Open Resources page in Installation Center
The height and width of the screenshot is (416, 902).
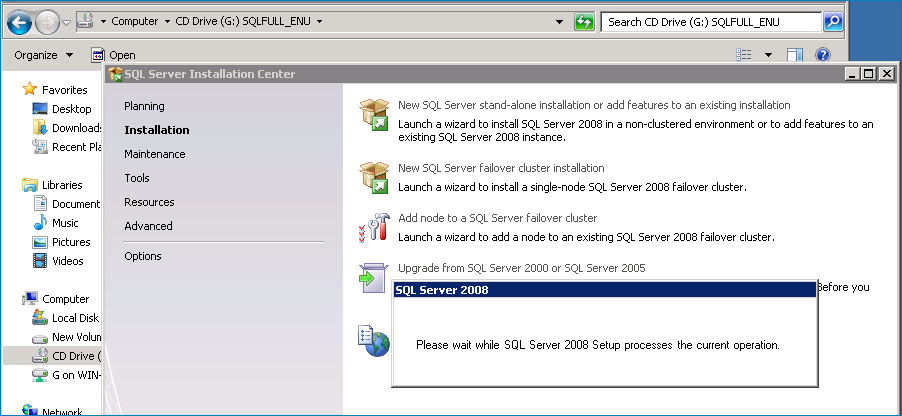tap(149, 202)
